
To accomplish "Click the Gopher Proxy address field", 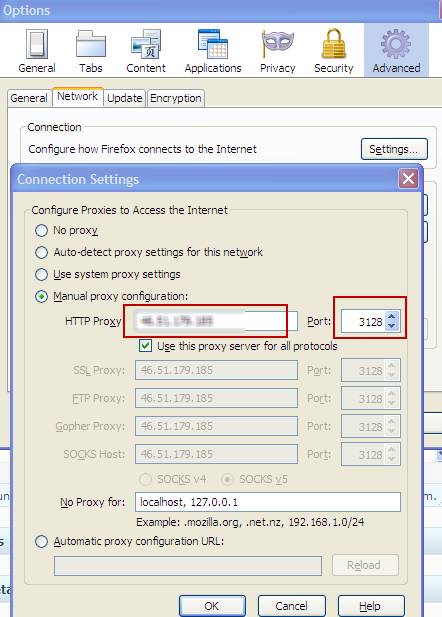I will pos(216,426).
